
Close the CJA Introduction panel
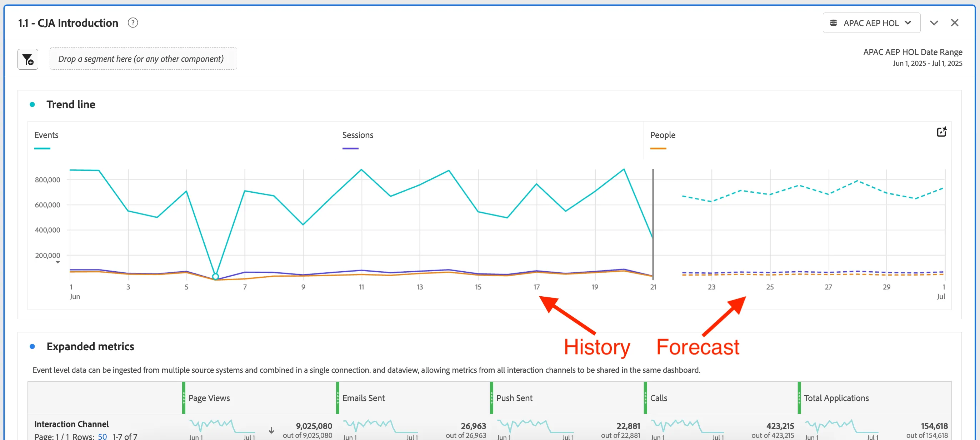pyautogui.click(x=955, y=23)
